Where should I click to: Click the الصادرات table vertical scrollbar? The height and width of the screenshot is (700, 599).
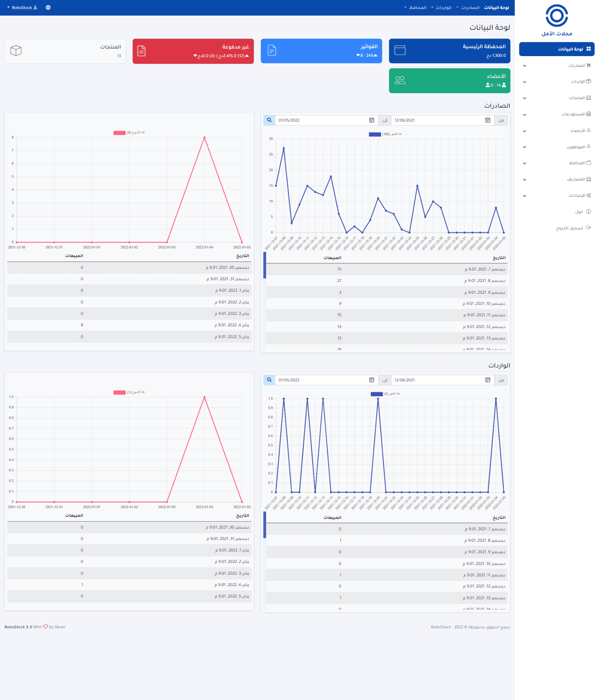264,265
